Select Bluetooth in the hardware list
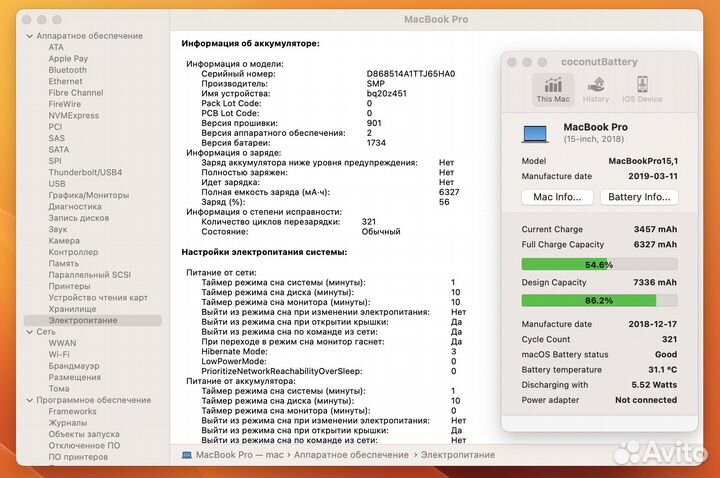The width and height of the screenshot is (720, 478). pos(67,71)
